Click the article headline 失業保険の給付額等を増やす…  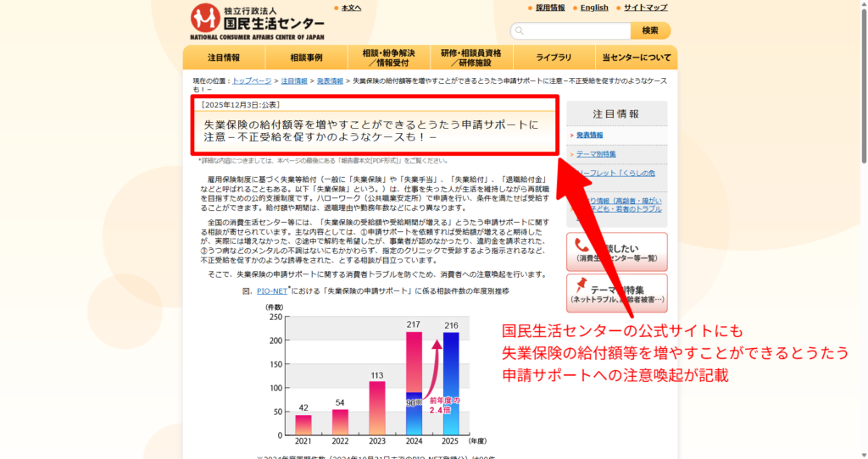coord(371,130)
